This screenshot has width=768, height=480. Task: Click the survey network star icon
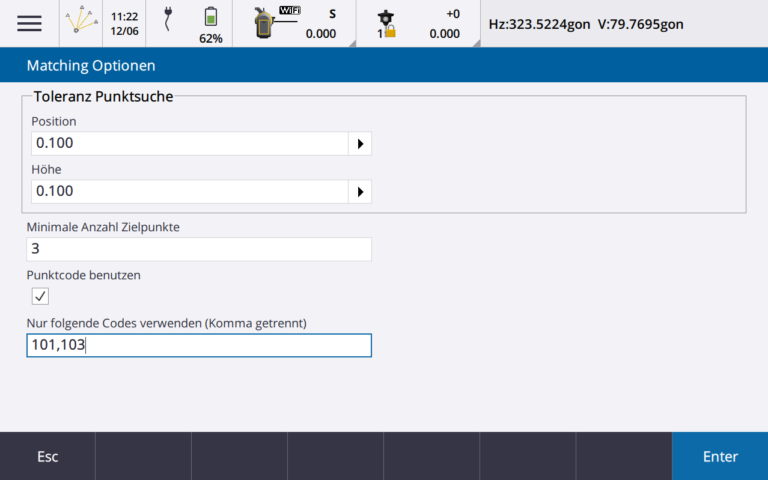pyautogui.click(x=81, y=24)
